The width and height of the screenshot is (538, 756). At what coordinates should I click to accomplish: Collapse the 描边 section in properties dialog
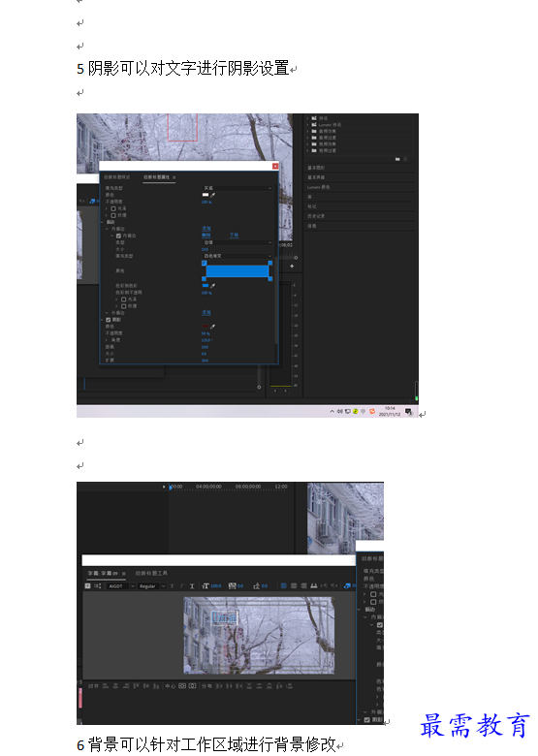coord(102,222)
